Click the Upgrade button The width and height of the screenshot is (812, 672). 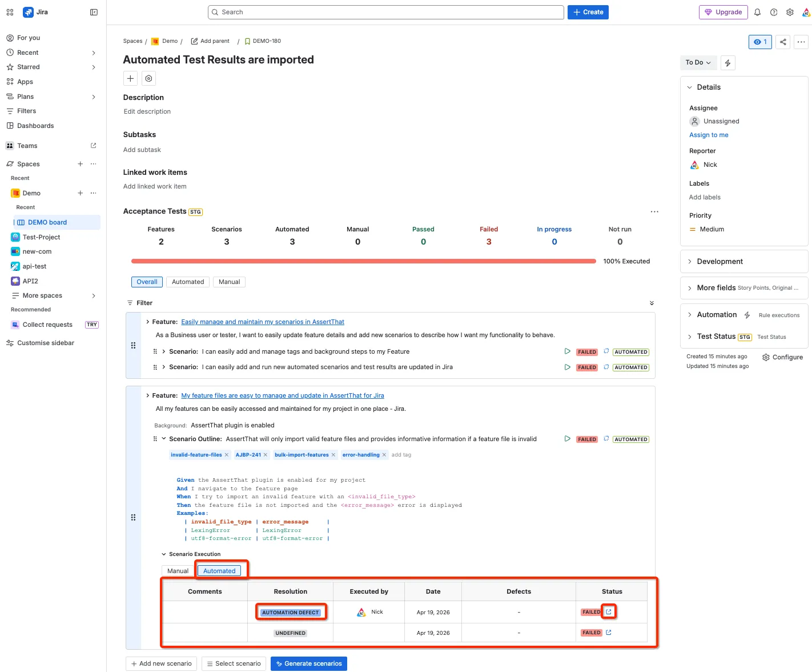(x=723, y=12)
